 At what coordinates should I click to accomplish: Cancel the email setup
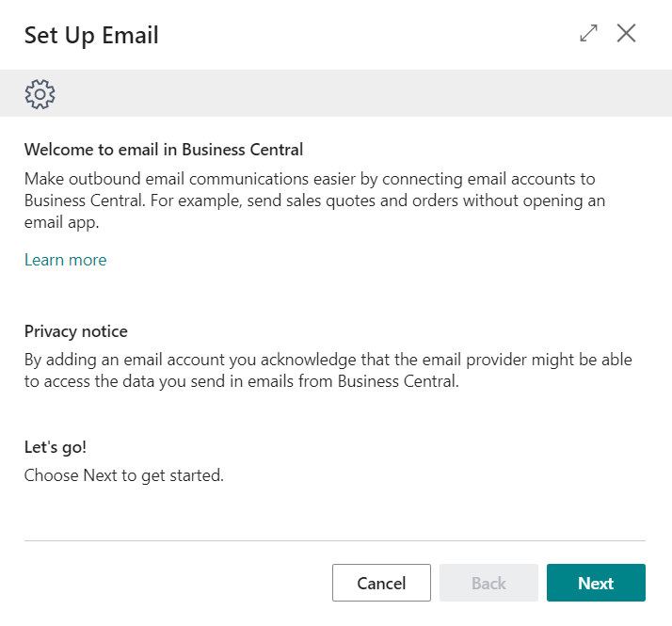point(381,583)
